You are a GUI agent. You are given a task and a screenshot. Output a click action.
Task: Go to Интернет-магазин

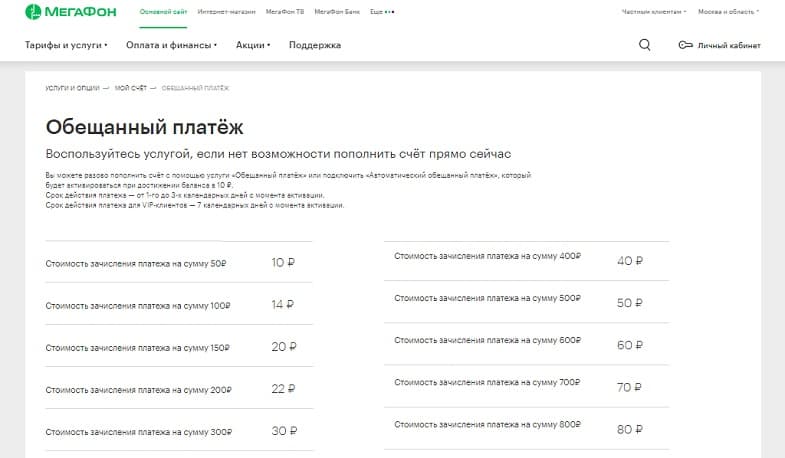(x=226, y=12)
